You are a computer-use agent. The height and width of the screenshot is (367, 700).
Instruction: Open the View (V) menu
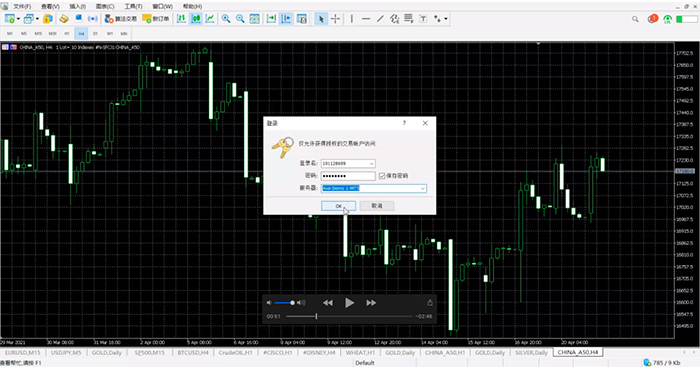[50, 6]
